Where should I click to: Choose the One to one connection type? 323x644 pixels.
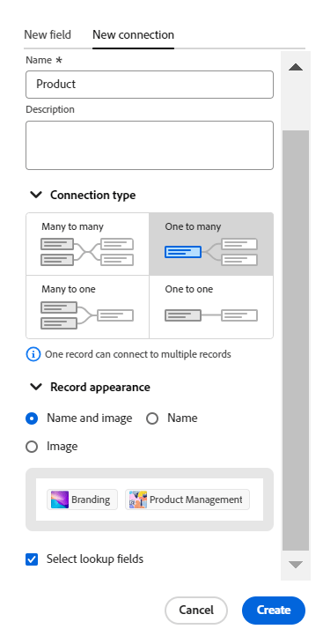211,307
